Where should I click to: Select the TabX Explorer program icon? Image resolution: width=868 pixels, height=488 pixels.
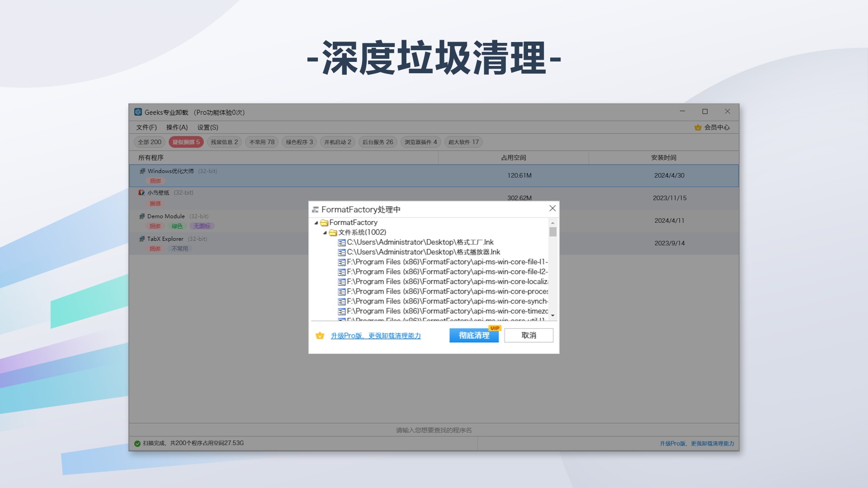tap(142, 239)
